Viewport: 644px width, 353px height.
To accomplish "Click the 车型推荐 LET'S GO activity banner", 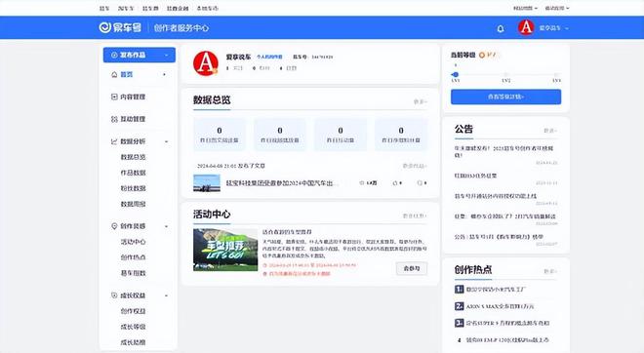I will point(225,250).
